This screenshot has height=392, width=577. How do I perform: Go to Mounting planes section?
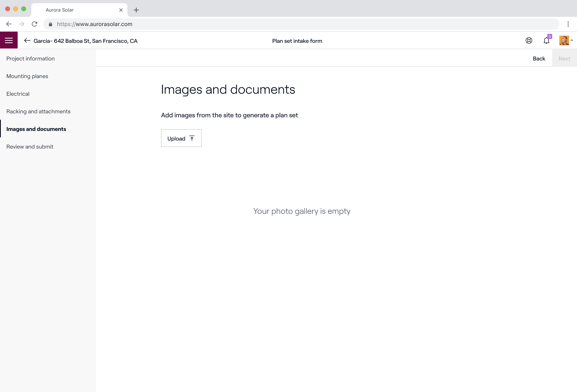[x=48, y=76]
